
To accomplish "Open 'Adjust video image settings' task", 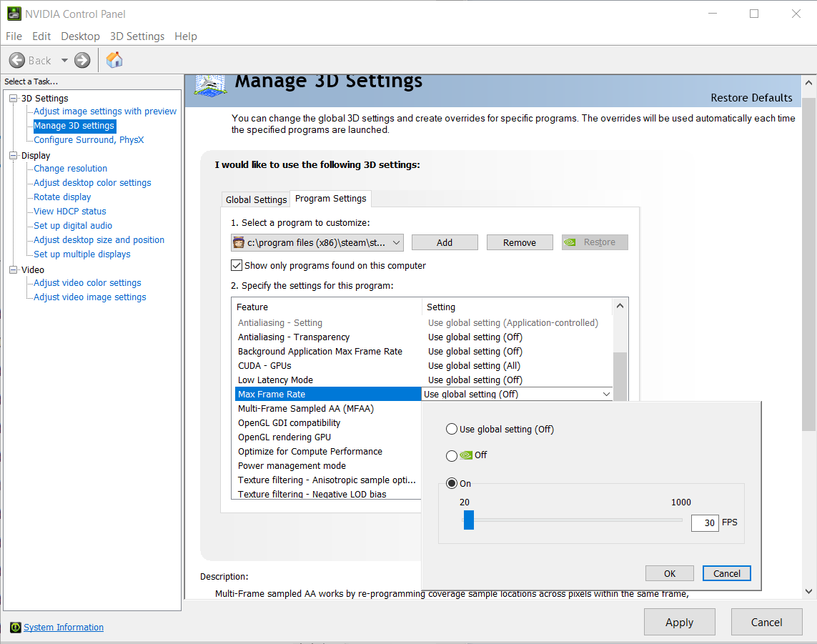I will pos(89,297).
